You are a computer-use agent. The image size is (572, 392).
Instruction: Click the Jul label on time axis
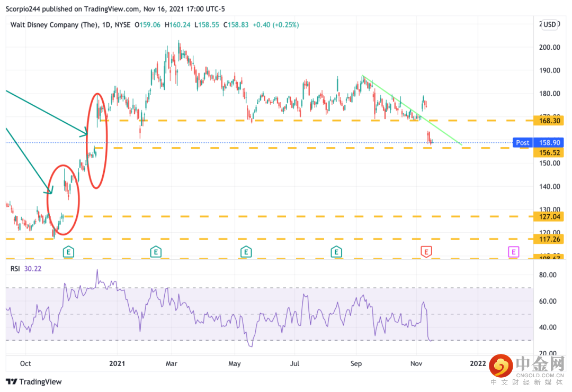coord(294,363)
